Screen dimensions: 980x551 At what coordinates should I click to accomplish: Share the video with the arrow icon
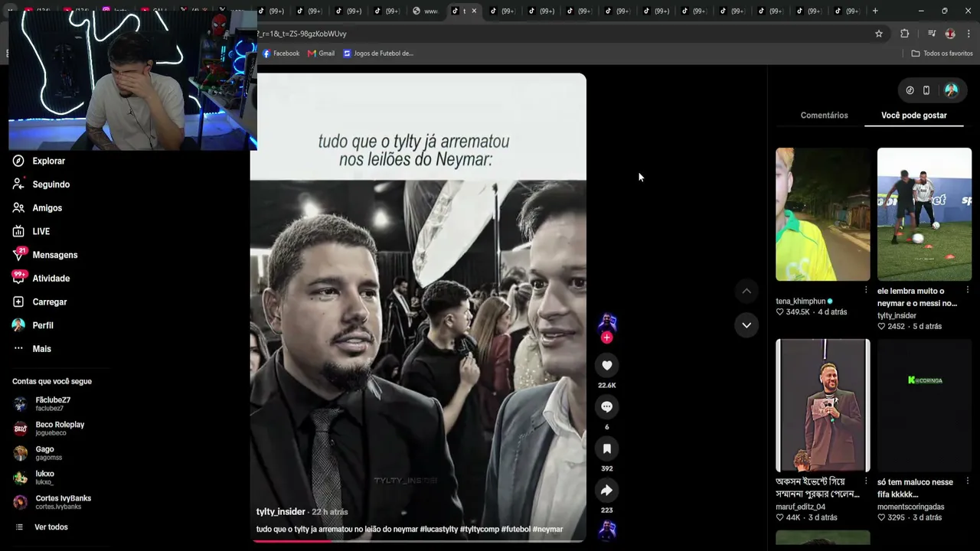point(606,490)
